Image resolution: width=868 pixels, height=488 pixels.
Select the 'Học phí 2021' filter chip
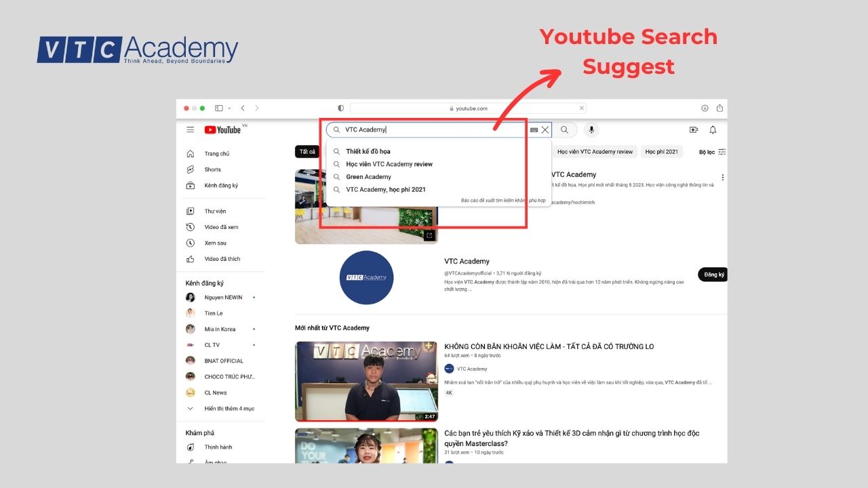662,151
